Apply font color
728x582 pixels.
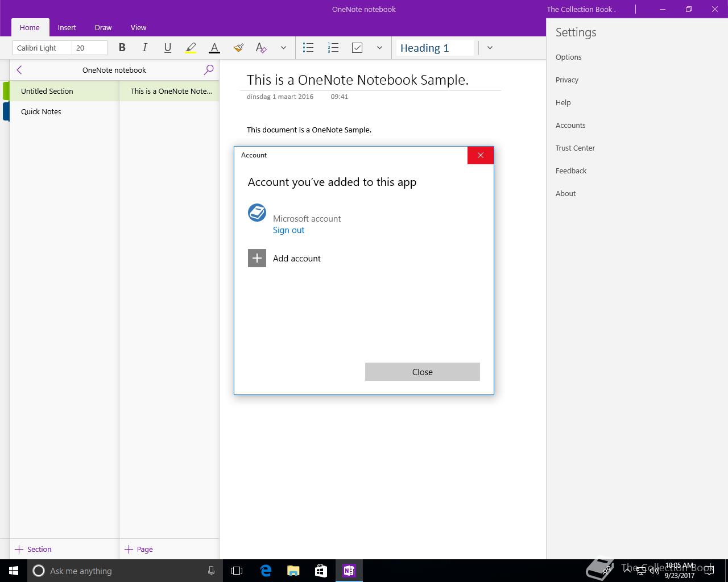(214, 48)
